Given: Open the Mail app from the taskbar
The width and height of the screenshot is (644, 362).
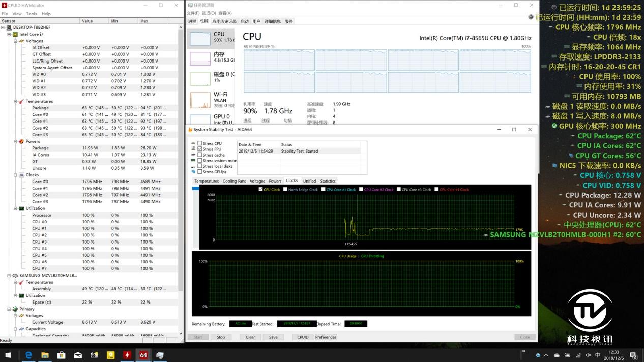Looking at the screenshot, I should [78, 355].
